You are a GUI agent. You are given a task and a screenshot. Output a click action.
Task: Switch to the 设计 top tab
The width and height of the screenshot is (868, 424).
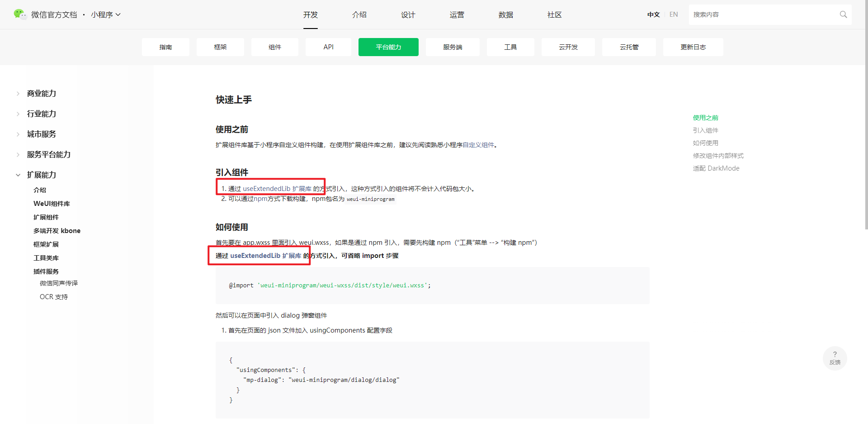(x=408, y=15)
